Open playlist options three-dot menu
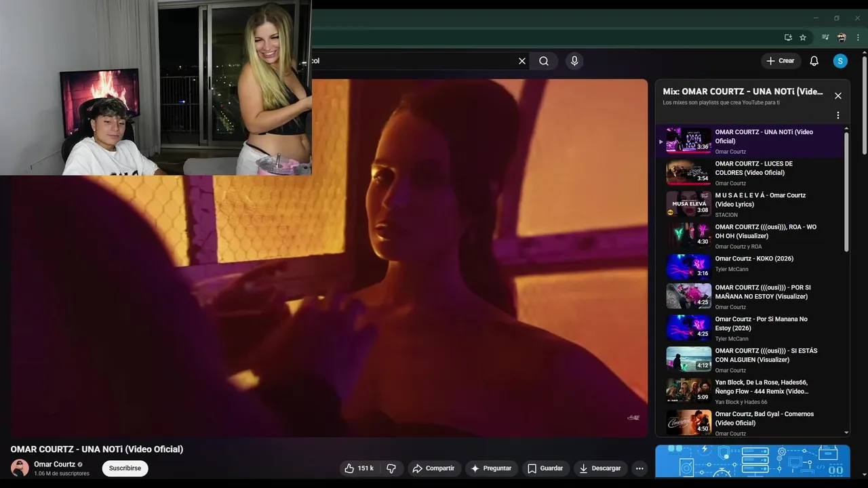Image resolution: width=868 pixels, height=488 pixels. tap(837, 115)
